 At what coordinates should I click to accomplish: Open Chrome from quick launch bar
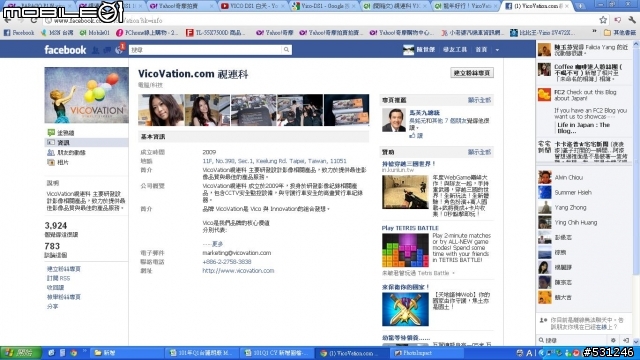point(74,353)
